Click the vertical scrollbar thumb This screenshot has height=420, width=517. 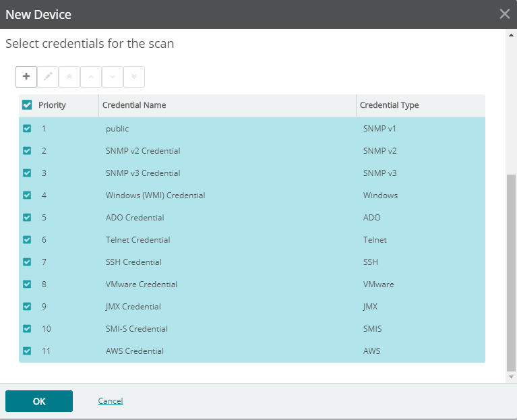tap(511, 273)
